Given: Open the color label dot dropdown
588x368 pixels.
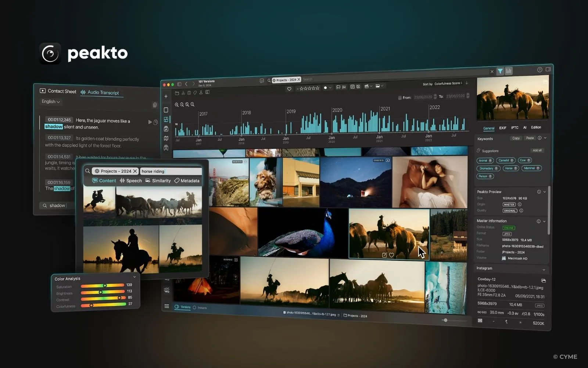Looking at the screenshot, I should (327, 88).
